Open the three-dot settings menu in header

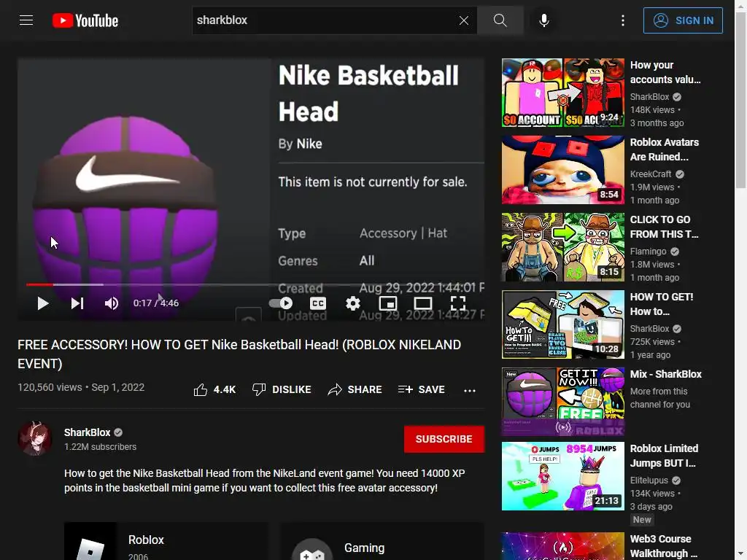click(x=623, y=20)
